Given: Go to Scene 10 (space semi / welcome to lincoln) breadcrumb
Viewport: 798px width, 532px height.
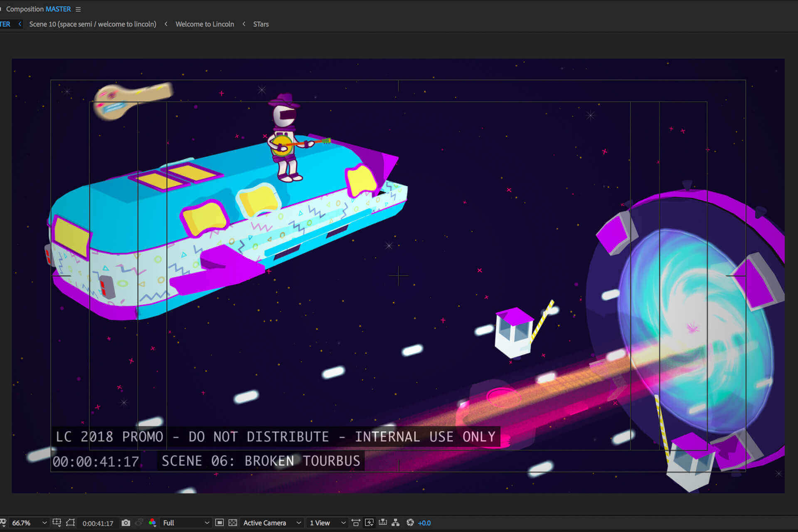Looking at the screenshot, I should click(93, 24).
